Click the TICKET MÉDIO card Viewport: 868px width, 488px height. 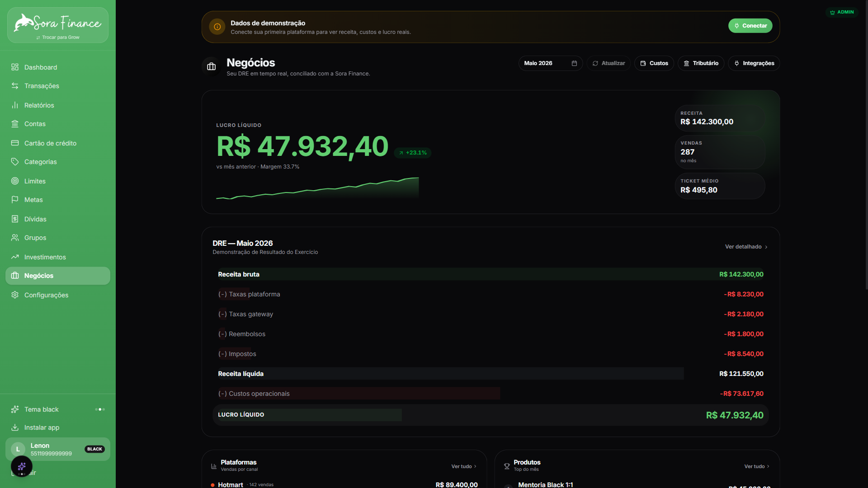tap(720, 186)
